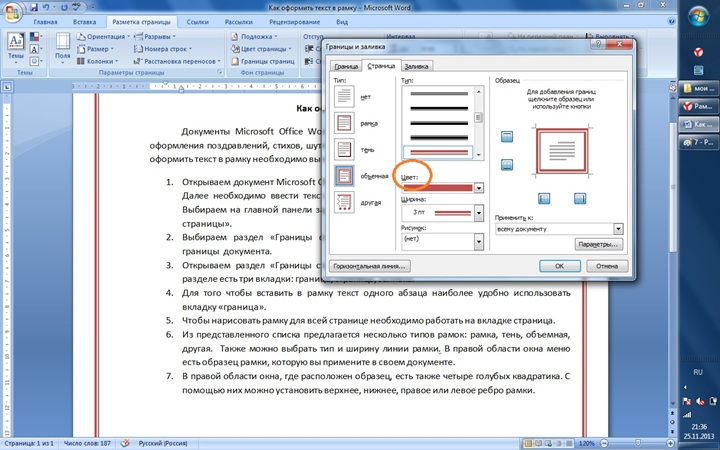This screenshot has width=720, height=450.
Task: Open Ширина width dropdown
Action: tap(479, 213)
